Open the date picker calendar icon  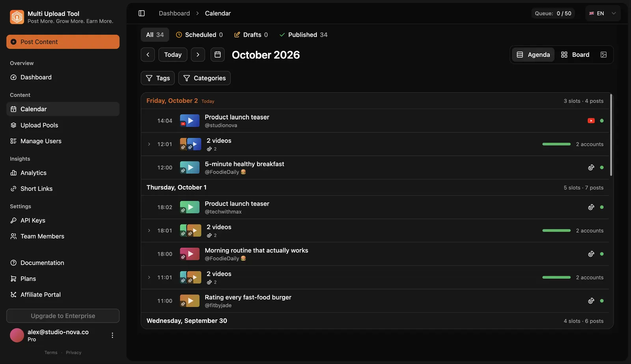(218, 55)
